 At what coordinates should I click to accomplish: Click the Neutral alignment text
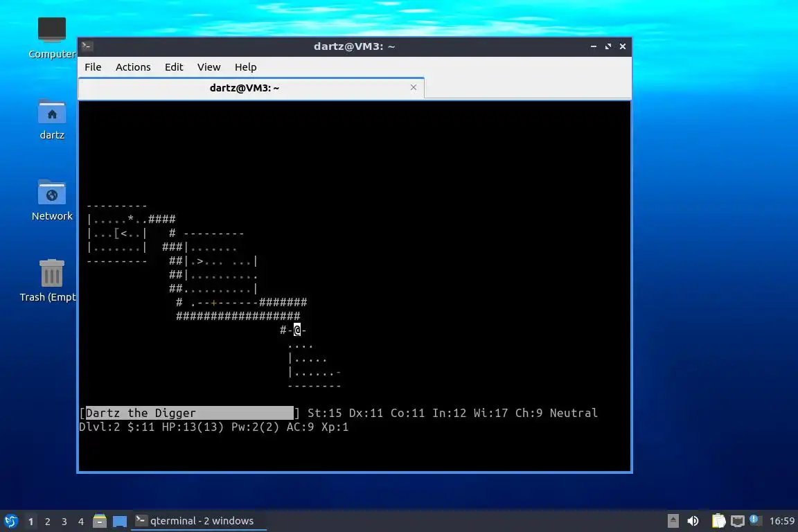[574, 413]
